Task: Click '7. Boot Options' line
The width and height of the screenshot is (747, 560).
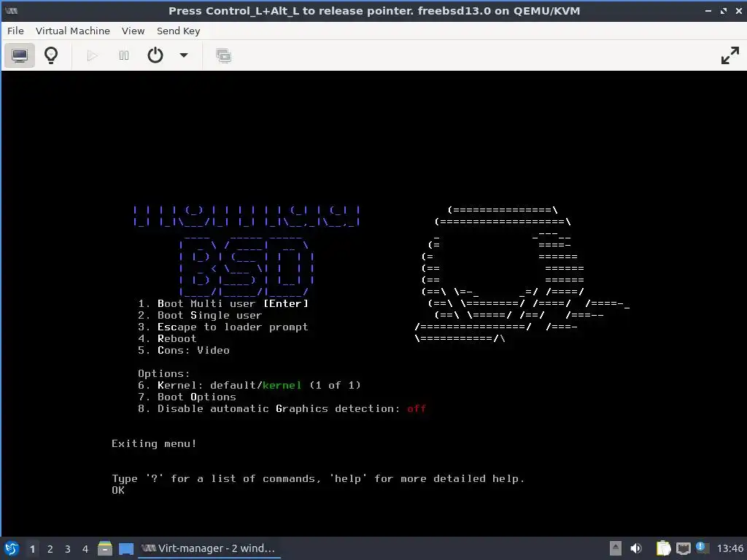Action: pos(187,397)
